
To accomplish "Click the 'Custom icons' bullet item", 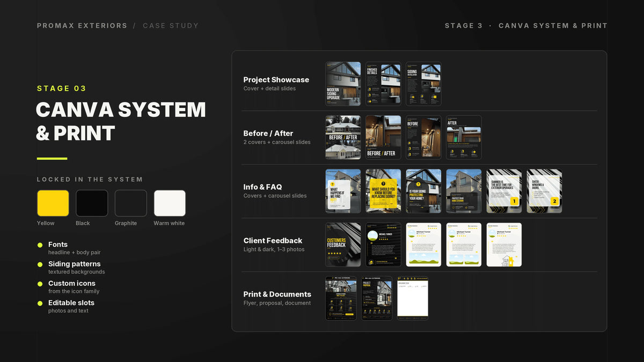I will pyautogui.click(x=72, y=283).
